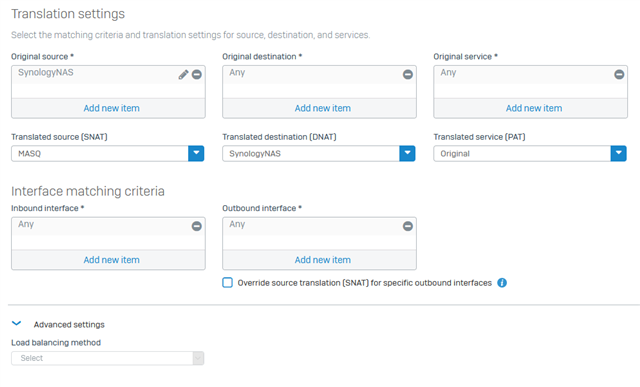The height and width of the screenshot is (387, 640).
Task: Open Translated source (SNAT) dropdown
Action: click(196, 153)
